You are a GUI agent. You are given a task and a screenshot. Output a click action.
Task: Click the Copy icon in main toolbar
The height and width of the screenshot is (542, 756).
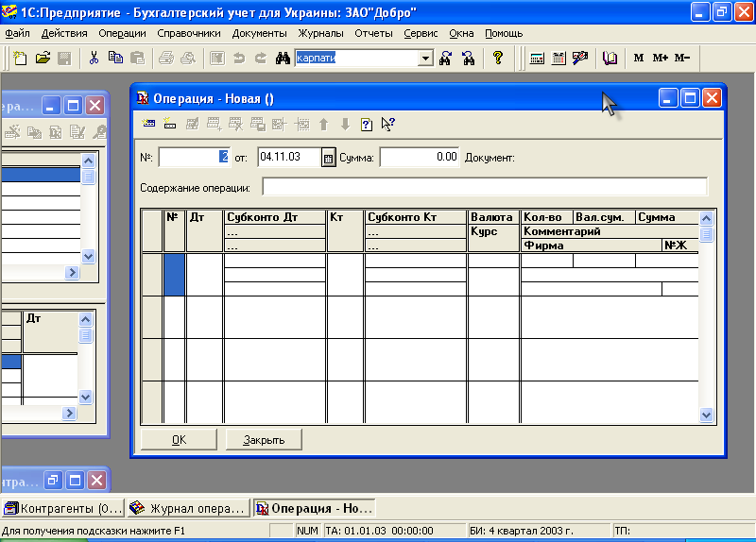[x=115, y=59]
